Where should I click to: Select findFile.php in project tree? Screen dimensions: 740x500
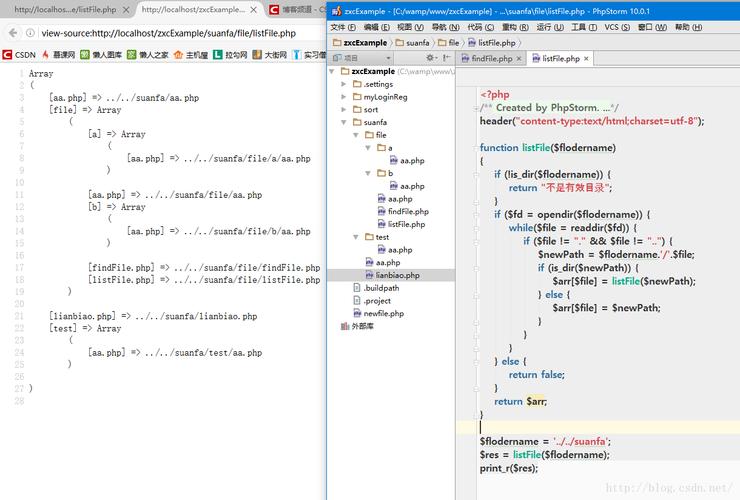[403, 212]
